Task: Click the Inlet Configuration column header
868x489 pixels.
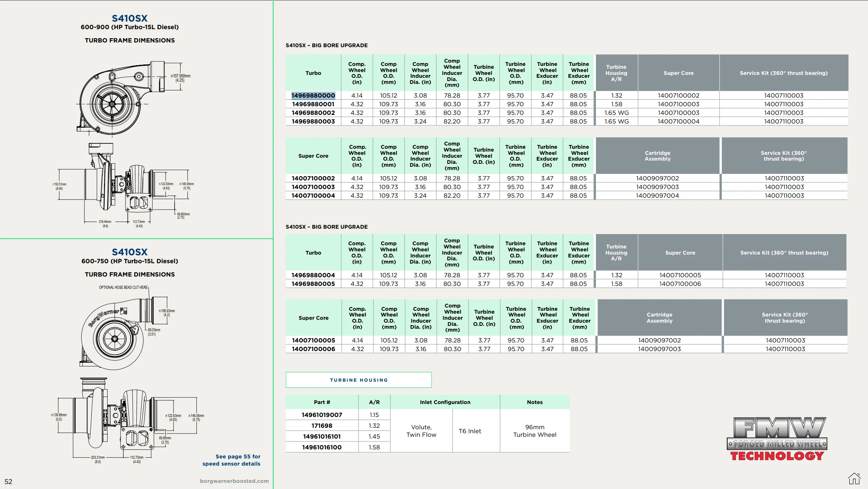Action: (x=445, y=402)
